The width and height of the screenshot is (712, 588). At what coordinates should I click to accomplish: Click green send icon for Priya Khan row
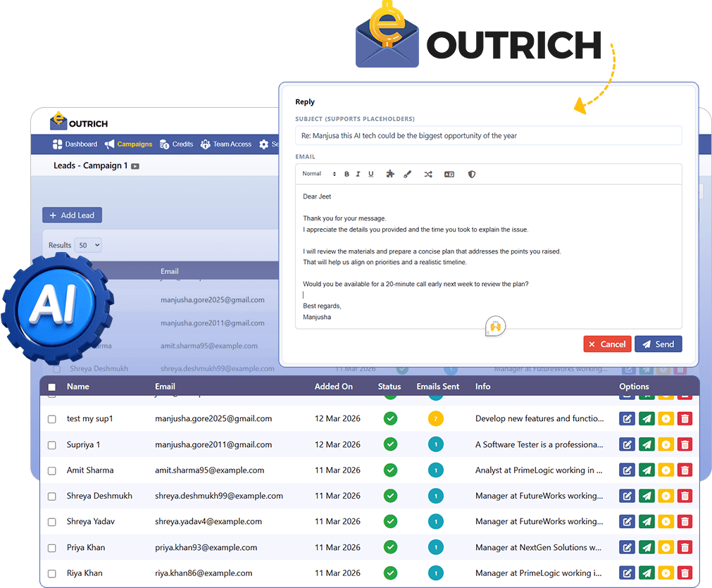646,547
